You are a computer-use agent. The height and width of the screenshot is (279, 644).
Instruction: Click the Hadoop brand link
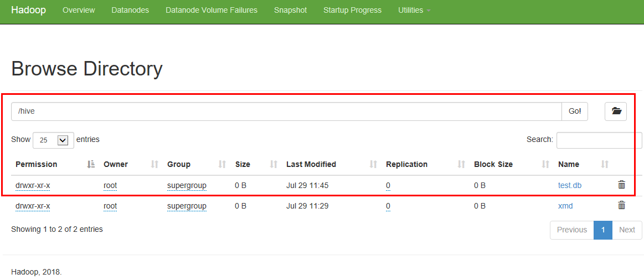point(28,11)
